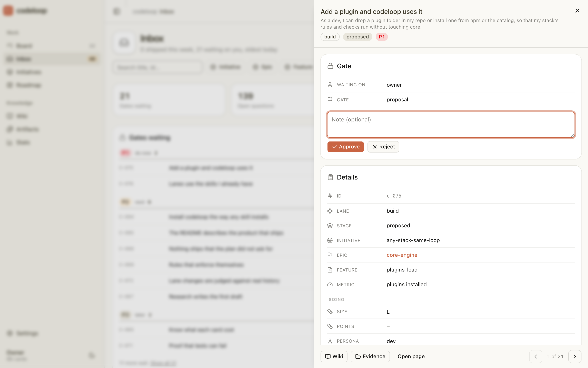Click the target icon next to INITIATIVE
The image size is (588, 368).
pyautogui.click(x=330, y=240)
